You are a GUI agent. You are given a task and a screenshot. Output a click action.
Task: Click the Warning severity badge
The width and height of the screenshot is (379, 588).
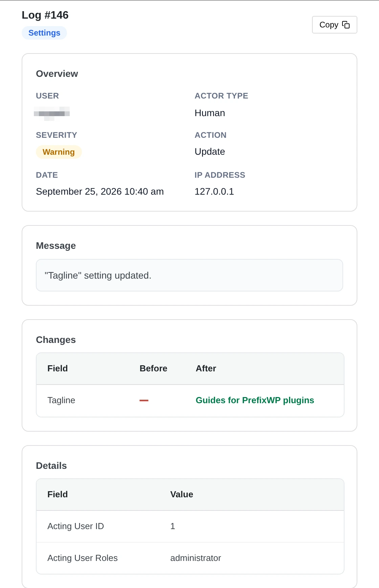point(59,152)
